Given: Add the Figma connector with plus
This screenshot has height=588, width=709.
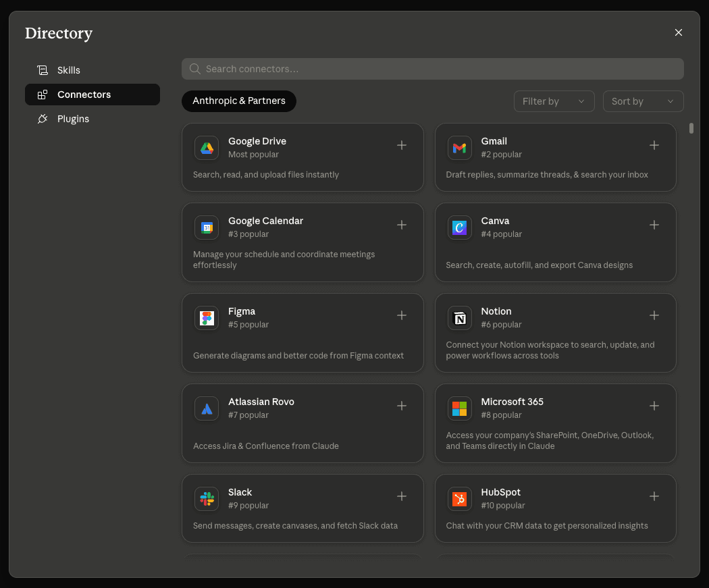Looking at the screenshot, I should point(402,315).
